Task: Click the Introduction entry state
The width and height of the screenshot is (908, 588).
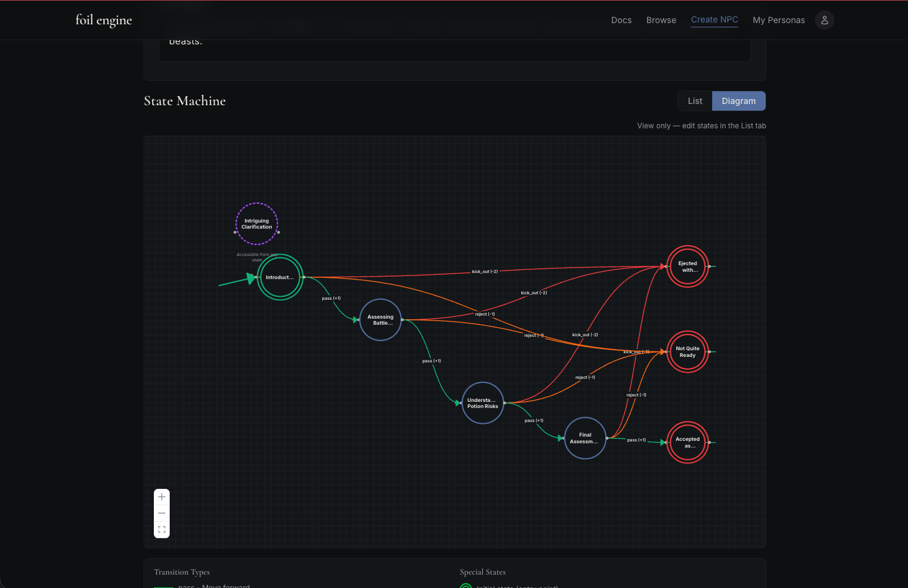Action: coord(280,277)
